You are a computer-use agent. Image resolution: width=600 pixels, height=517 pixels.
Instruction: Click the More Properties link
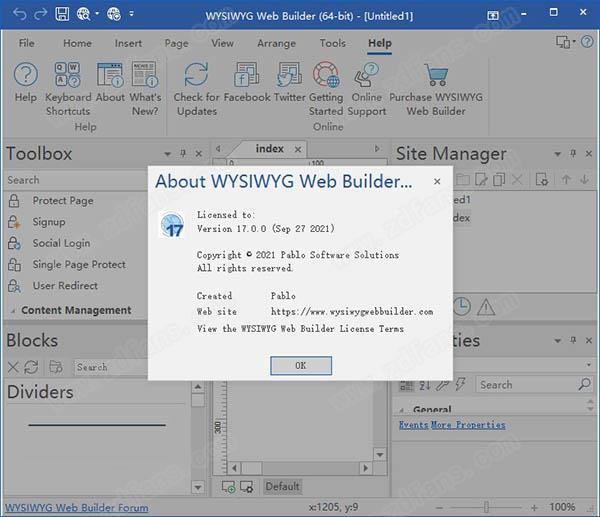[x=468, y=425]
